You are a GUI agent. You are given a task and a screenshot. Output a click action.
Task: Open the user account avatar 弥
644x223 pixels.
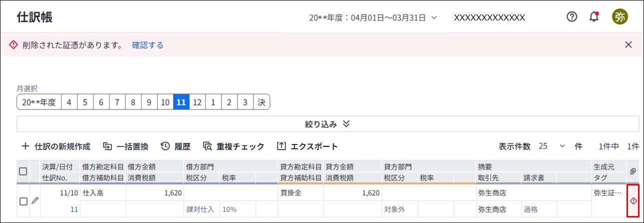(x=620, y=16)
